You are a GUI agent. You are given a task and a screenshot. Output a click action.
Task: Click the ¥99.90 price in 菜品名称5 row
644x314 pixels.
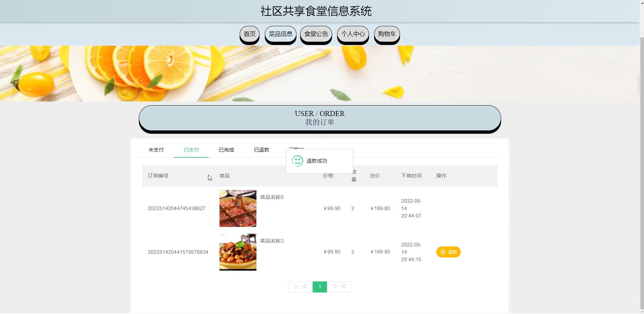332,208
